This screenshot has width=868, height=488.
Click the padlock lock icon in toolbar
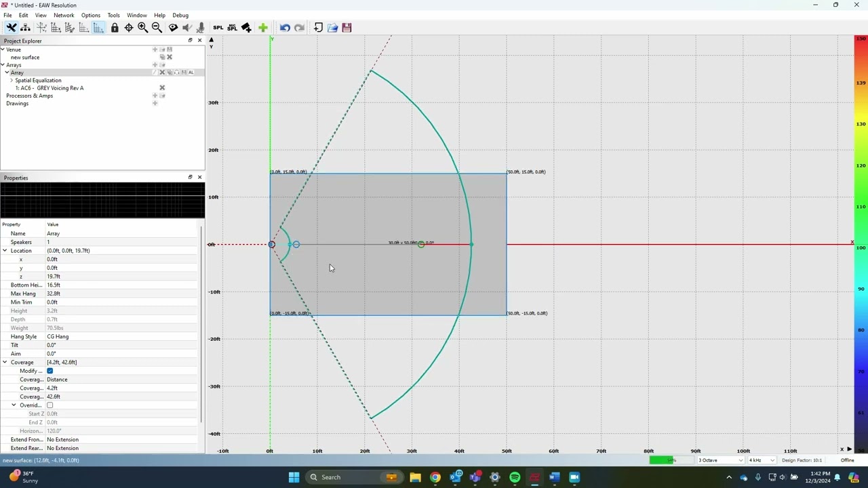click(x=115, y=28)
